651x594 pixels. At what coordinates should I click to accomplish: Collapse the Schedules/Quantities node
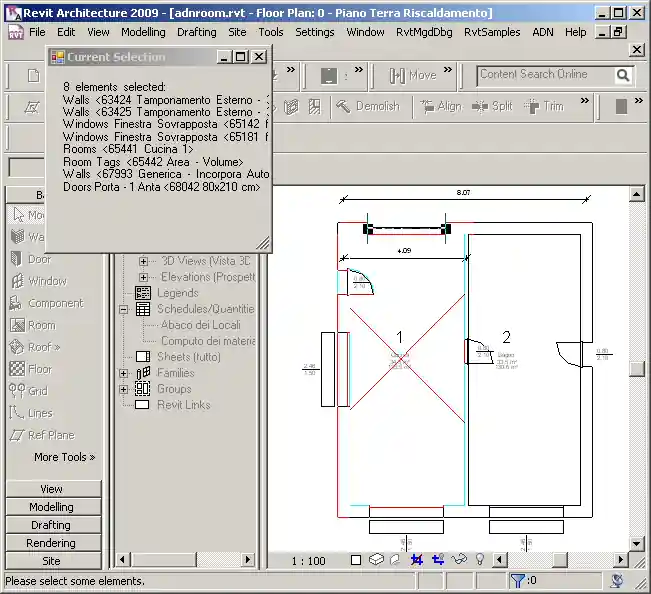point(124,309)
